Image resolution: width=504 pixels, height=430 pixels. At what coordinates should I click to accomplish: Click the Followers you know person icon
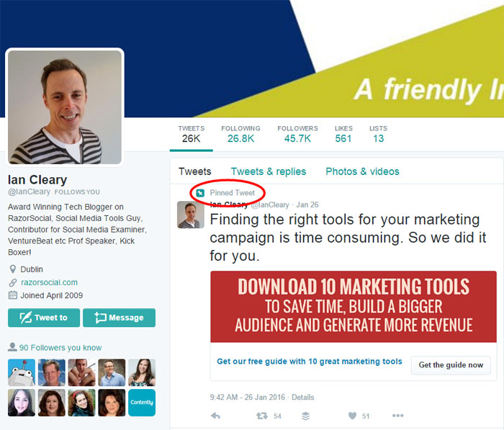[x=12, y=346]
